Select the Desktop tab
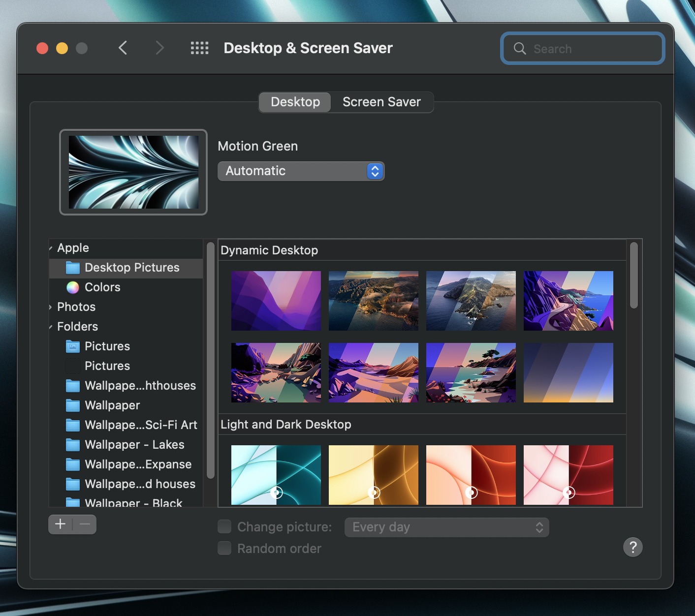Viewport: 695px width, 616px height. [295, 102]
